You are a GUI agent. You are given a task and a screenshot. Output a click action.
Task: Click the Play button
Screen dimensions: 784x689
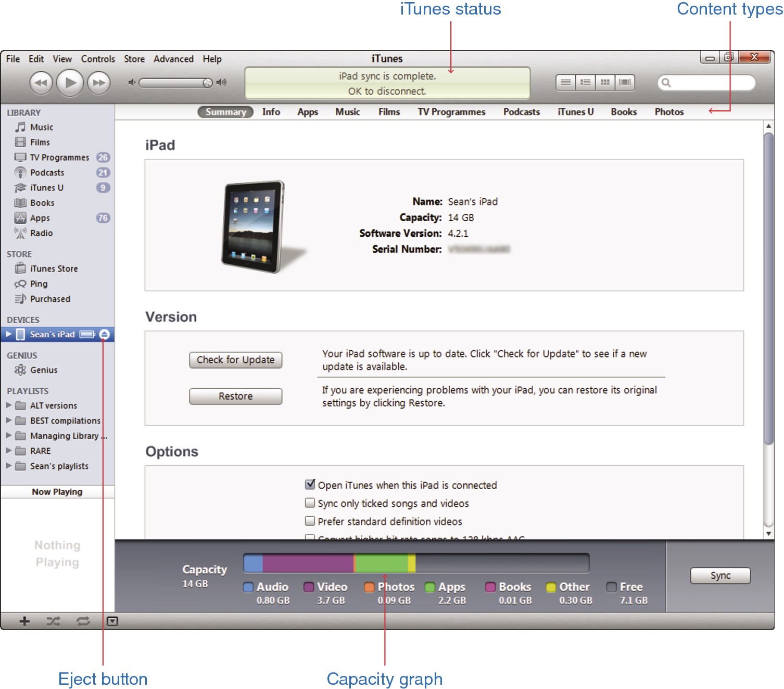[x=70, y=82]
